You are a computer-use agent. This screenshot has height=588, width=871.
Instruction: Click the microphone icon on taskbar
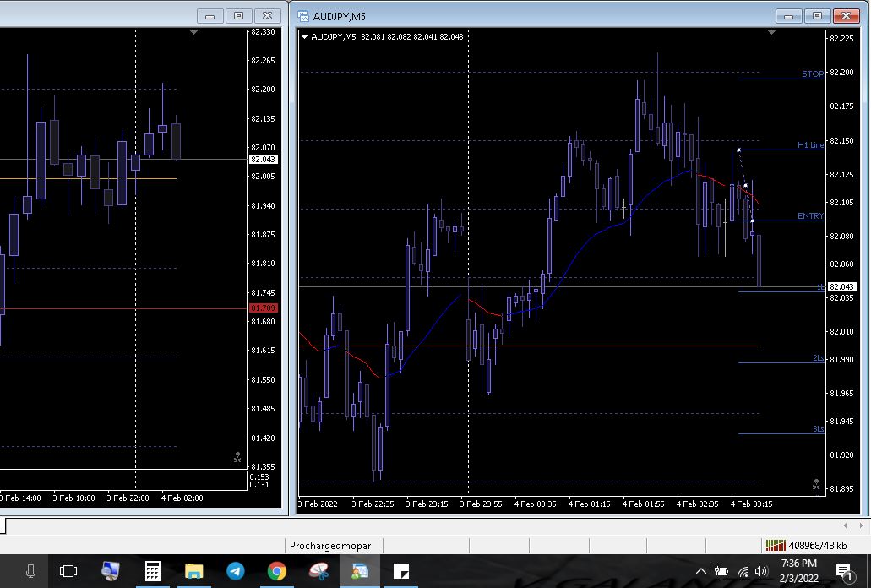(30, 571)
